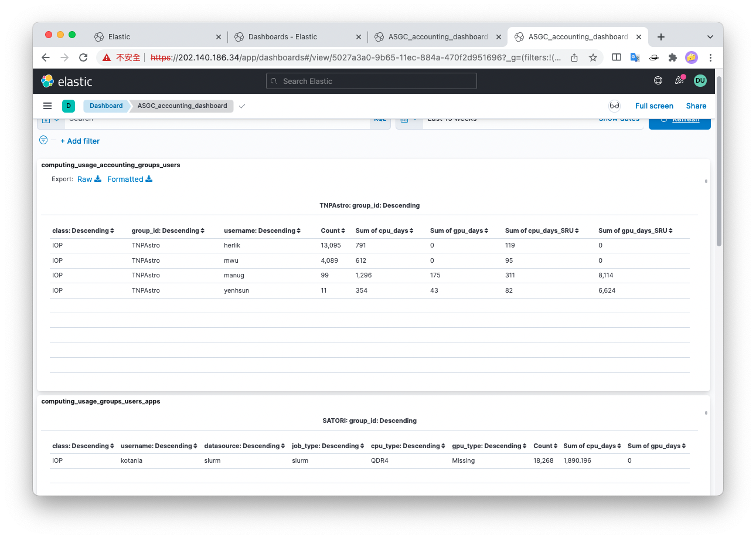Open the Chrome profile avatar
This screenshot has width=756, height=539.
pos(692,57)
